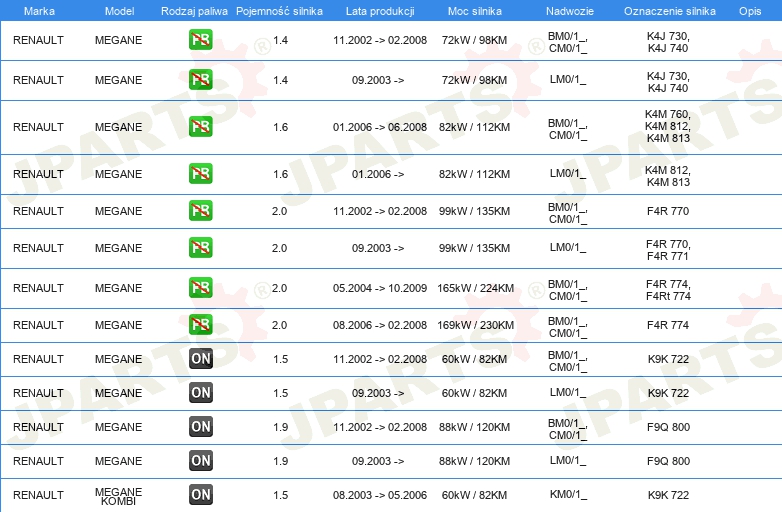Click petrol icon in 169kW / 230KM row
The image size is (782, 512).
coord(200,325)
